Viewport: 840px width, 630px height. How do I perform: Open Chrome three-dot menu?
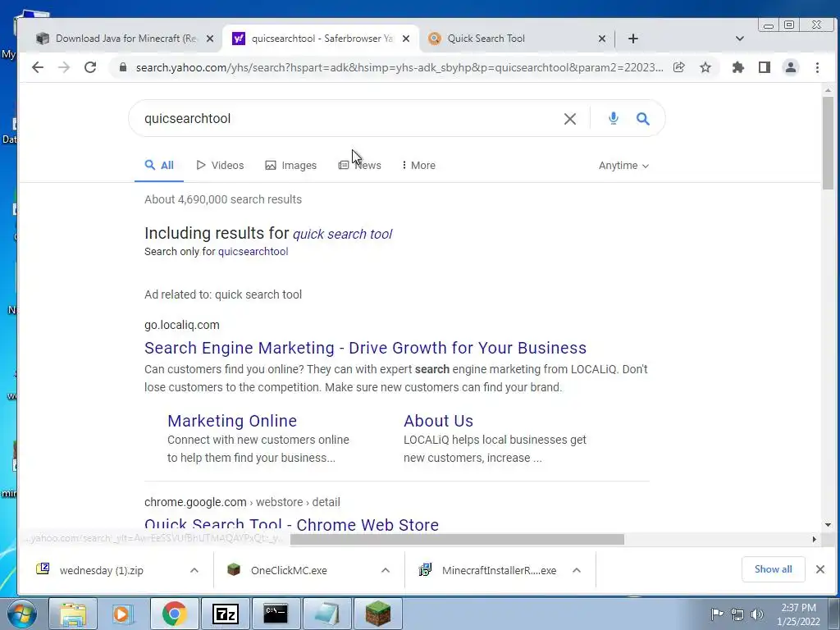coord(817,67)
